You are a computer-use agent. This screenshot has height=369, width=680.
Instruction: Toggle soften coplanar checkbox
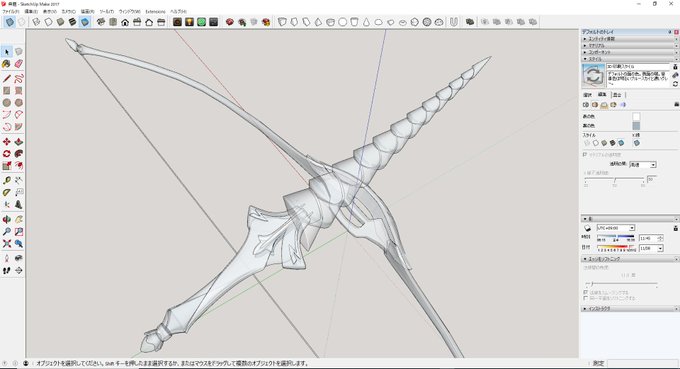coord(585,298)
